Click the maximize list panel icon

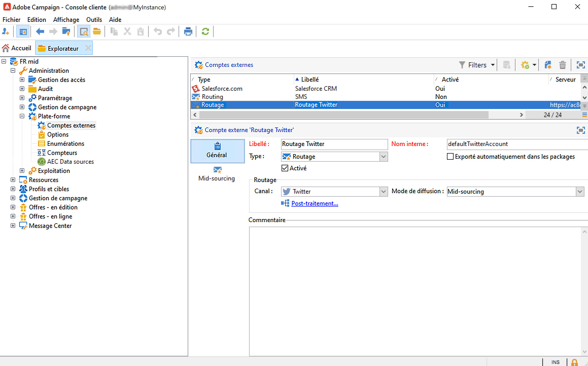pos(581,65)
